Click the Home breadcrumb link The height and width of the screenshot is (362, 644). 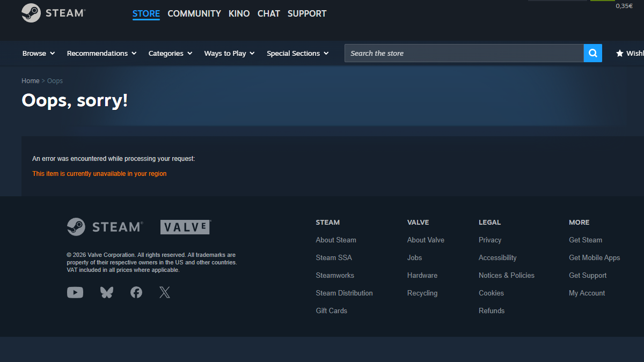pos(31,81)
